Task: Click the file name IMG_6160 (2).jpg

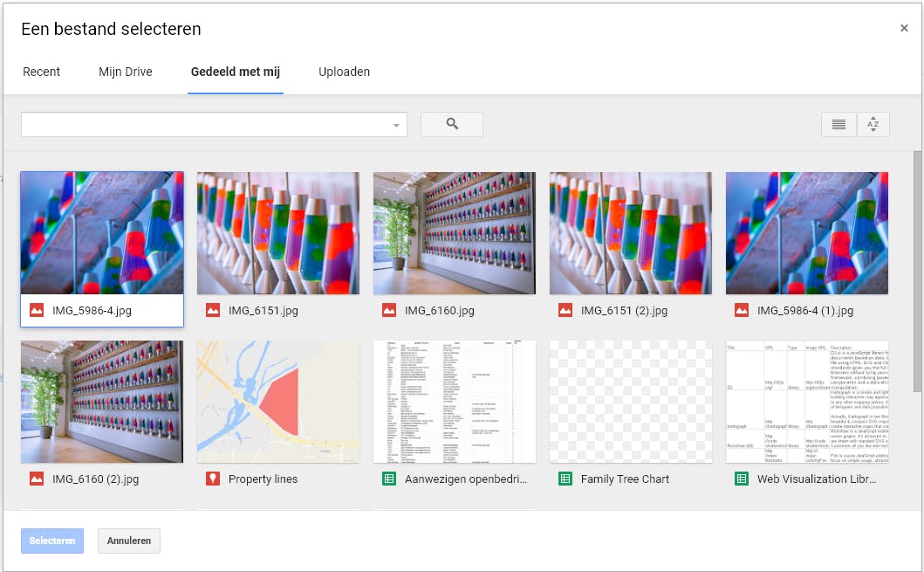Action: click(x=95, y=479)
